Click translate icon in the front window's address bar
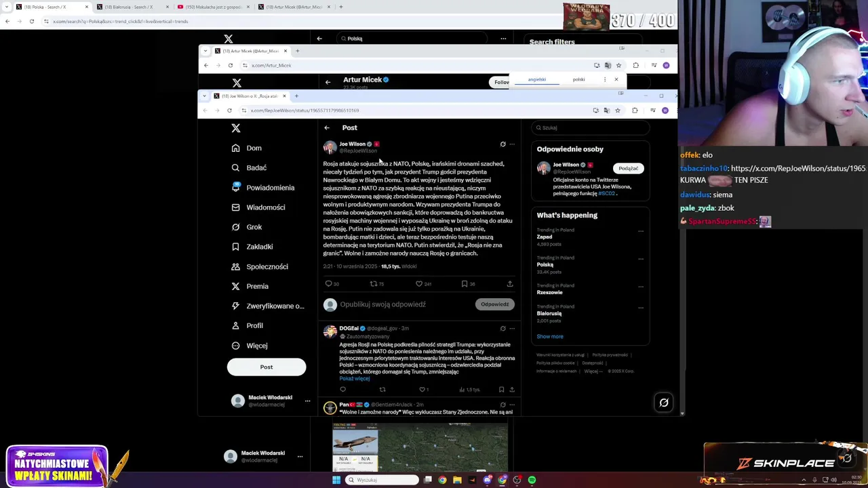 (607, 110)
